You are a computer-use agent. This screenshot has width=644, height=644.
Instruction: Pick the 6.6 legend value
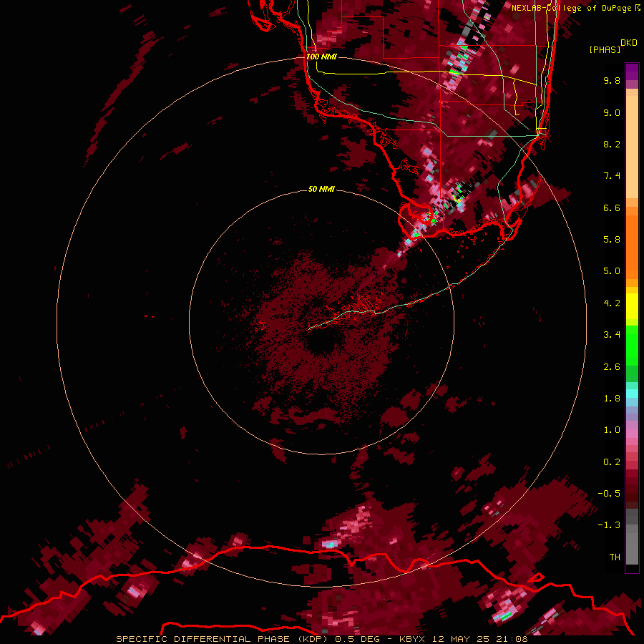coord(612,208)
